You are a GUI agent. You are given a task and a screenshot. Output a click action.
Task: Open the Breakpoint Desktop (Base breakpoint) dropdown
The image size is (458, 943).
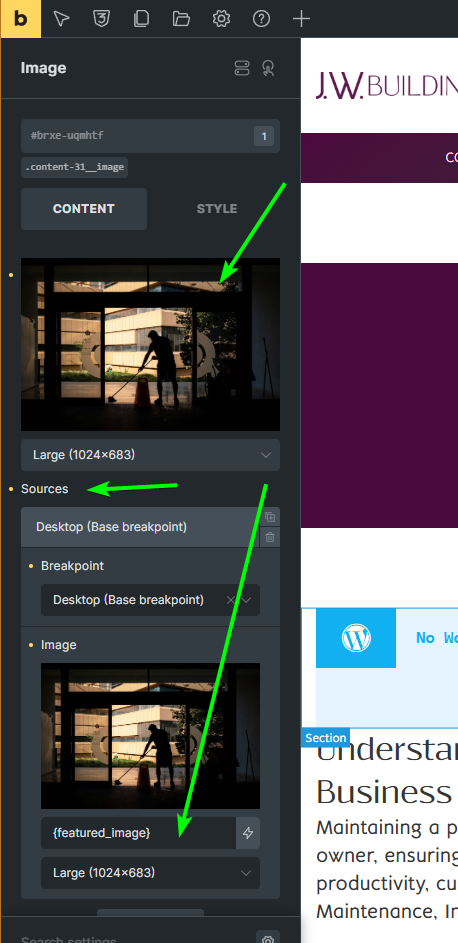(150, 600)
